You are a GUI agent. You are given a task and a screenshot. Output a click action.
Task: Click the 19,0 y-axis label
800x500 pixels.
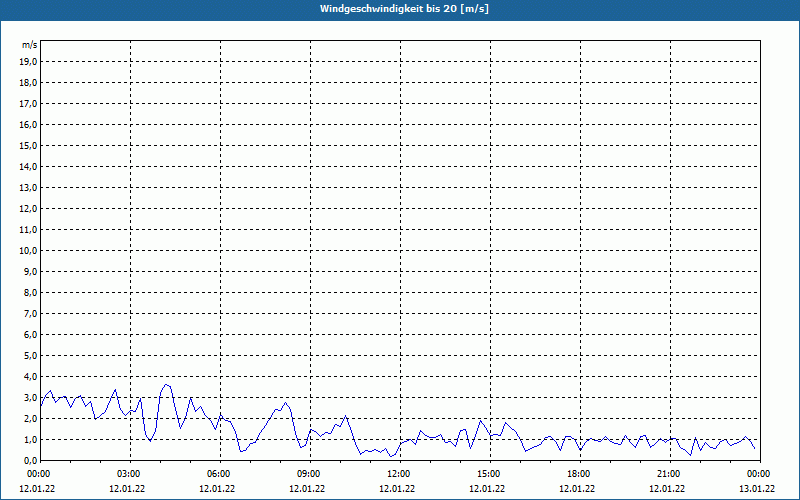(30, 62)
